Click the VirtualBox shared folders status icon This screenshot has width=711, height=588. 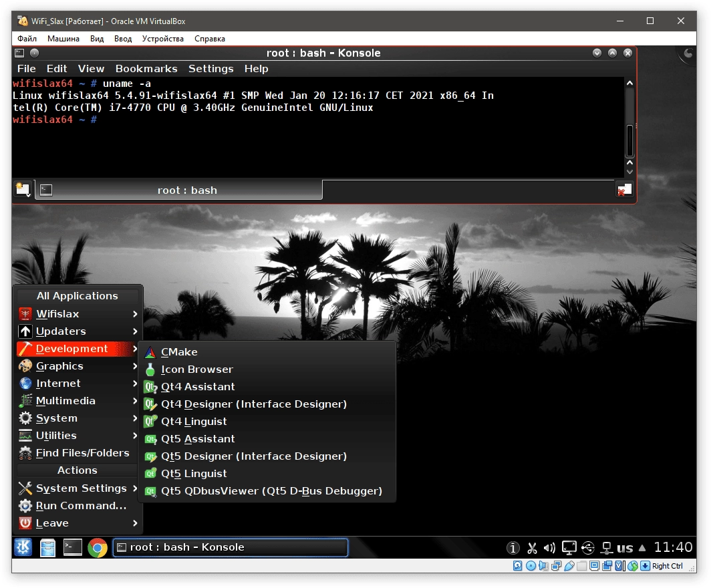(x=582, y=566)
